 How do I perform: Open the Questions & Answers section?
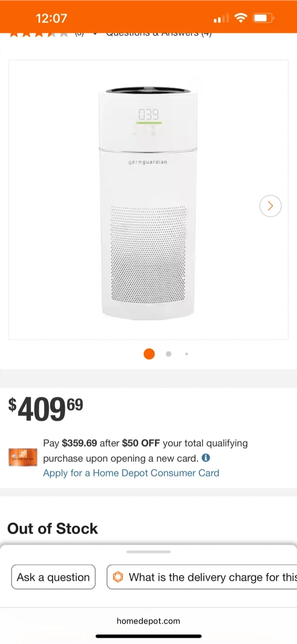tap(159, 34)
